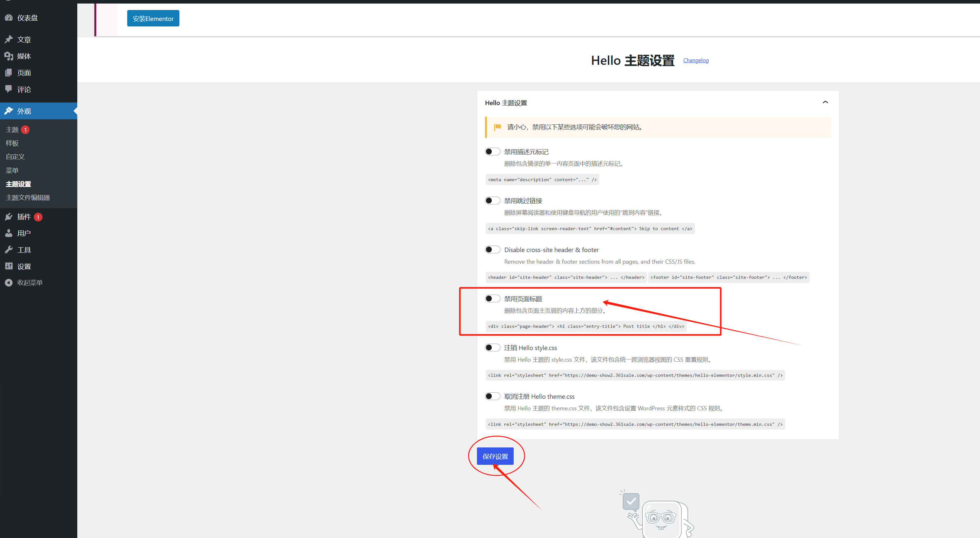The height and width of the screenshot is (538, 980).
Task: Enable the 禁用页面标题 toggle
Action: click(492, 298)
